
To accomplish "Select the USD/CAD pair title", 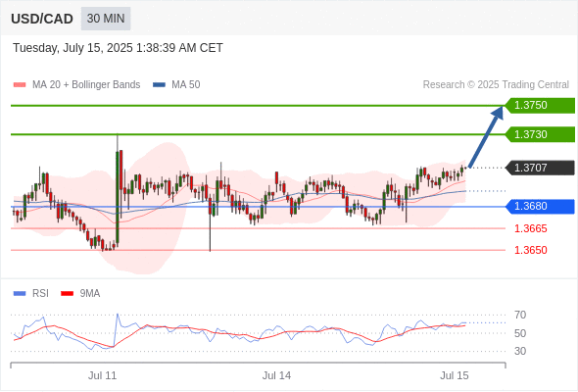I will pyautogui.click(x=42, y=19).
